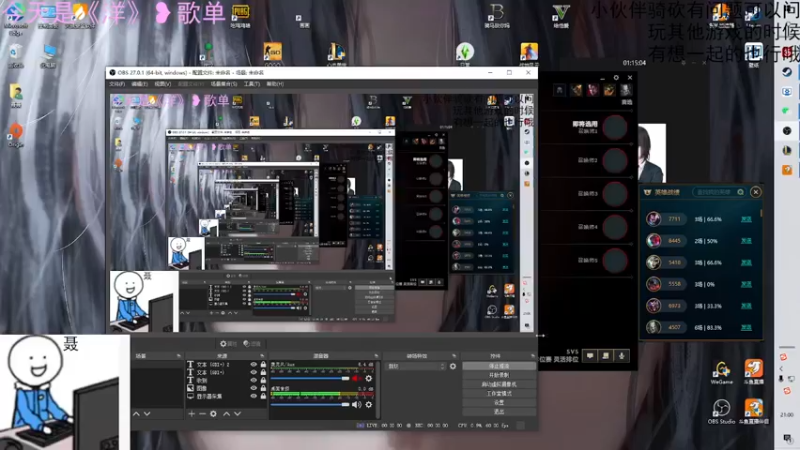Click the link in the 7711 hero row
The image size is (800, 450).
pos(746,219)
